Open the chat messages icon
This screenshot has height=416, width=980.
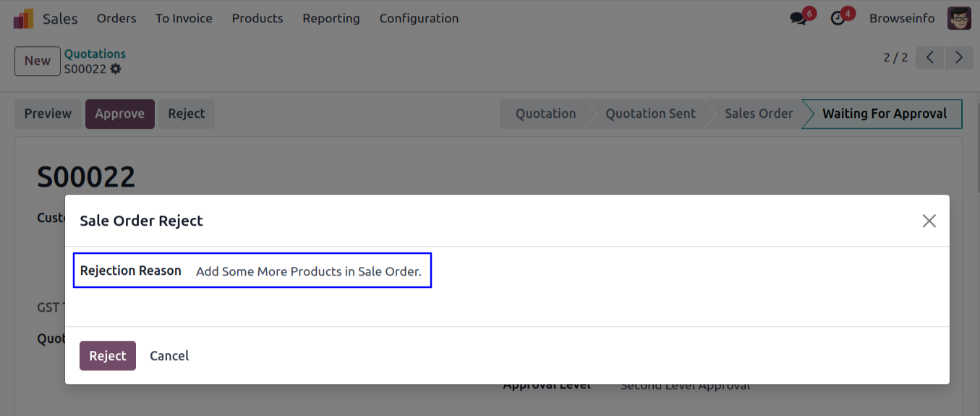(x=798, y=19)
